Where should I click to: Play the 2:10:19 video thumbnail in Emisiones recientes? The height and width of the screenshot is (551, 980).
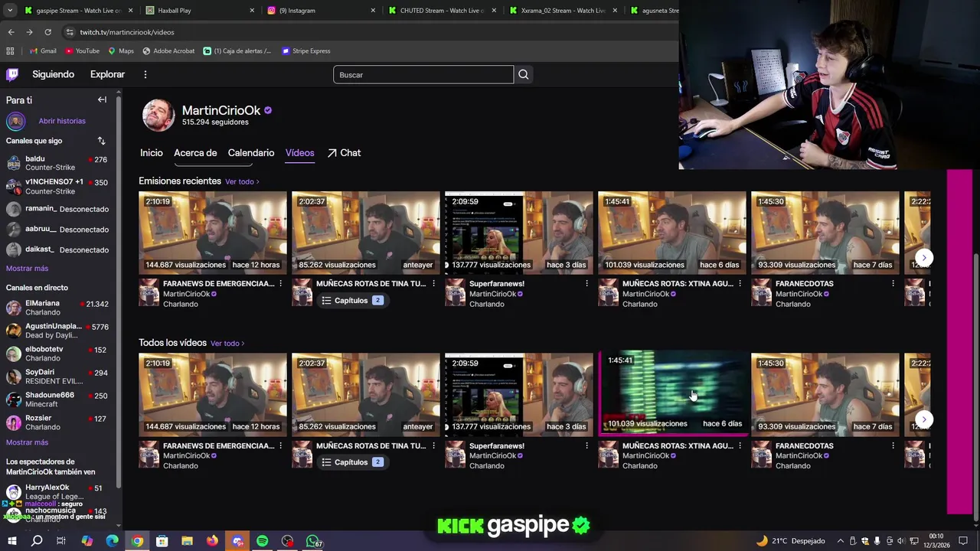point(213,233)
